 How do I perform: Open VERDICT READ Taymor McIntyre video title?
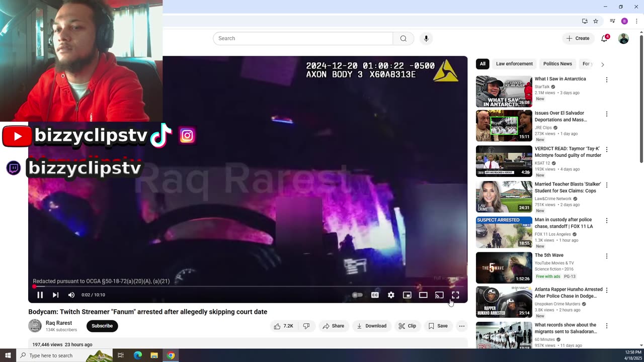point(568,152)
